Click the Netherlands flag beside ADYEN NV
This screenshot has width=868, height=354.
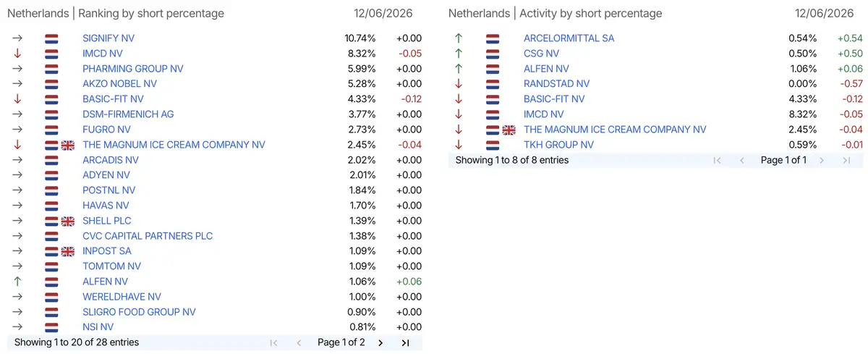click(51, 175)
